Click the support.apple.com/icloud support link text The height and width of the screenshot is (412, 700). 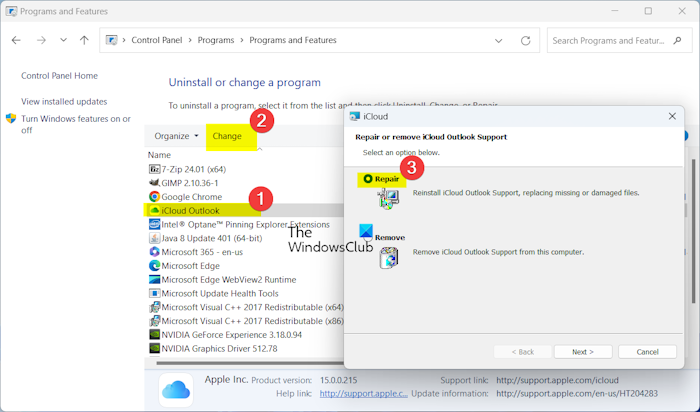coord(557,380)
